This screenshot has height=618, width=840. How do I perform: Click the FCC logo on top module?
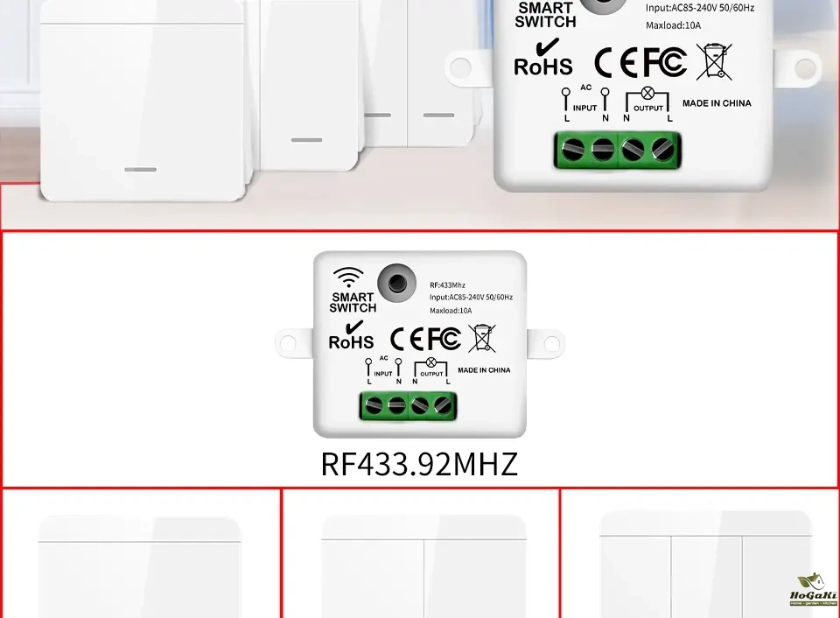(x=665, y=62)
